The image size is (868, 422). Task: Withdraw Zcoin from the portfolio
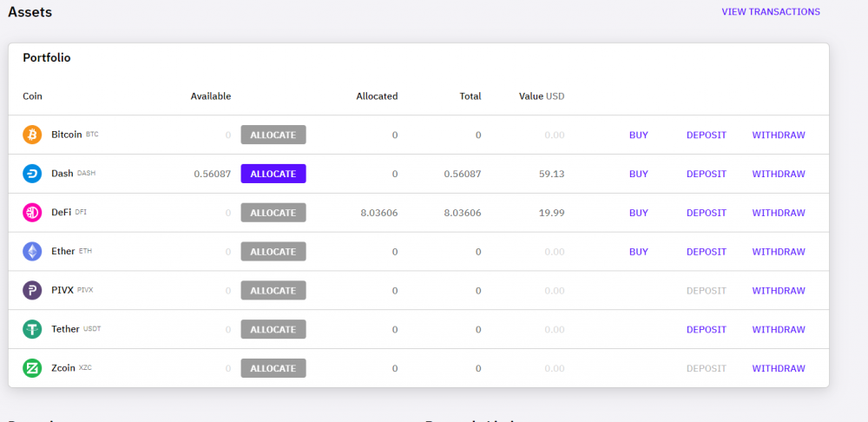[x=778, y=368]
